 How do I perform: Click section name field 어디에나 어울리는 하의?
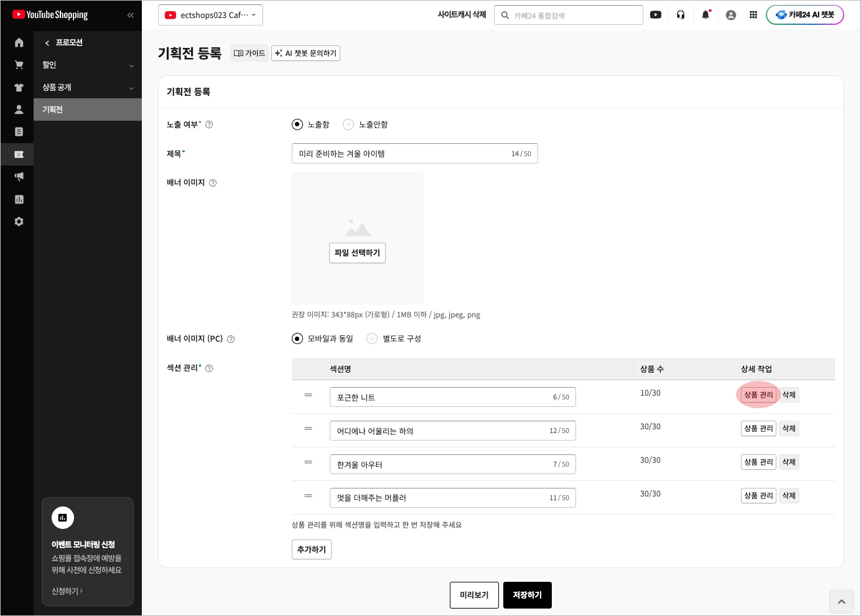point(453,431)
